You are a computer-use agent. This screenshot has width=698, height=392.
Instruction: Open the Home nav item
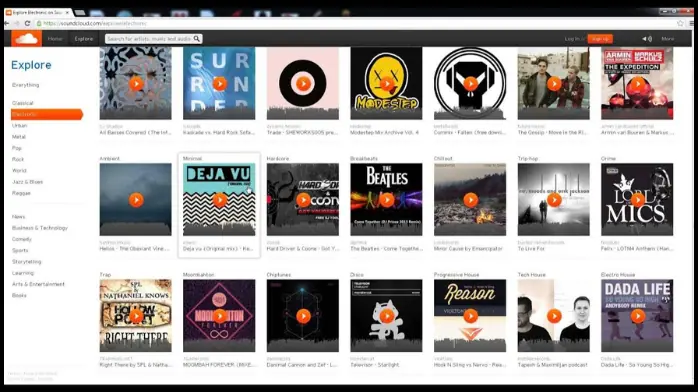pyautogui.click(x=55, y=39)
